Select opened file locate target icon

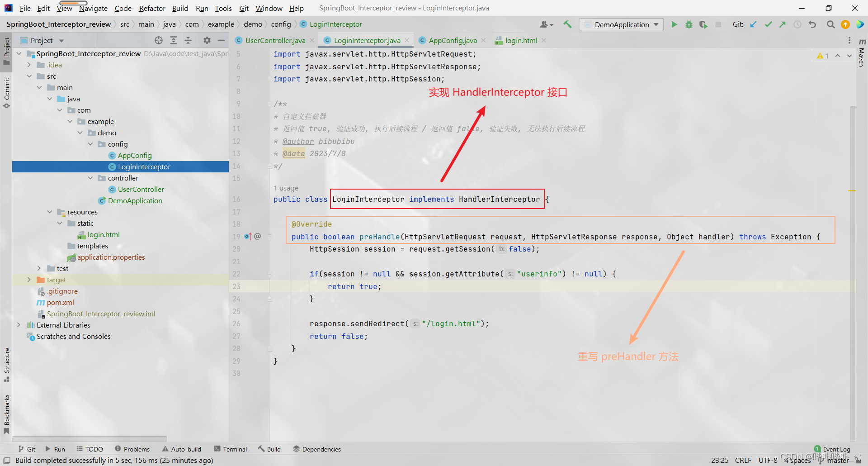click(159, 40)
